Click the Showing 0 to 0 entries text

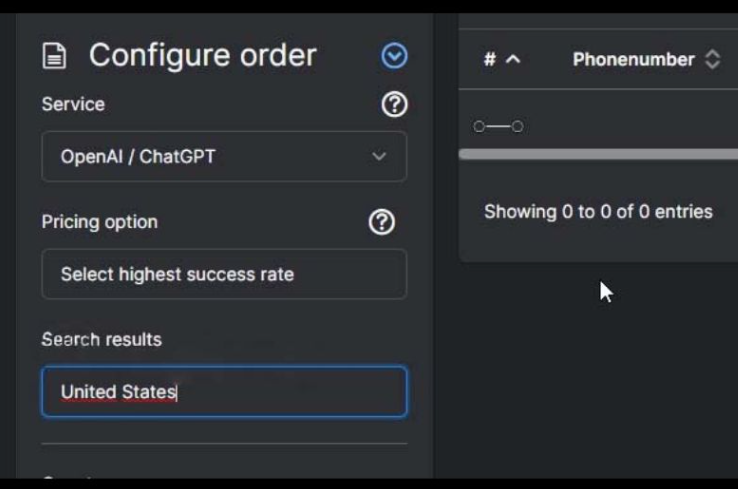[598, 212]
